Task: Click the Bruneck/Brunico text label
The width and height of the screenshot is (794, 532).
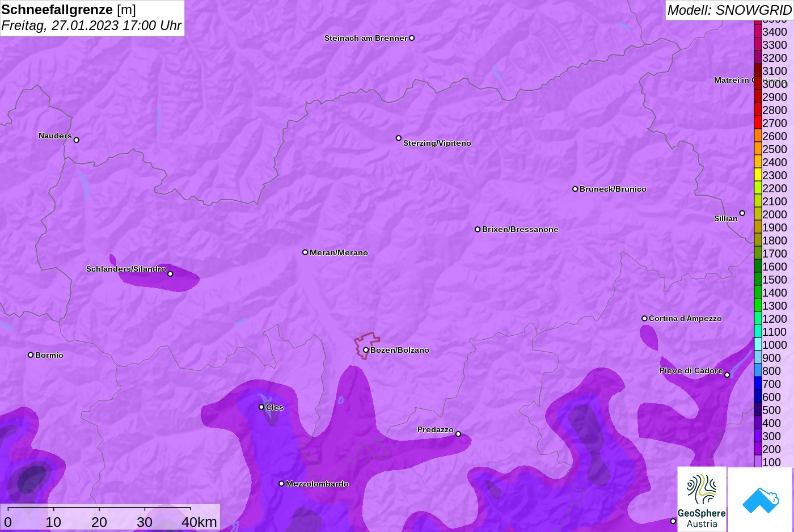Action: pyautogui.click(x=613, y=189)
